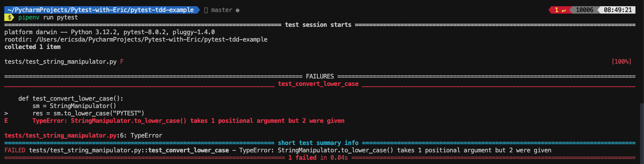The height and width of the screenshot is (164, 644).
Task: Click the master branch name
Action: [x=221, y=10]
